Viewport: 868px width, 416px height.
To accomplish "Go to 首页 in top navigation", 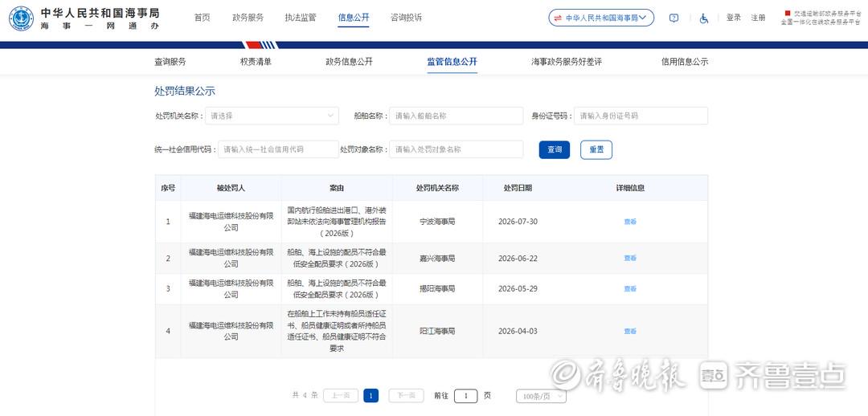I will [202, 18].
